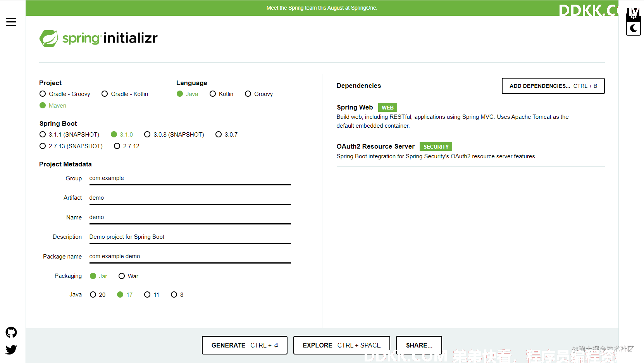Click the Explore button
This screenshot has height=363, width=644.
341,345
